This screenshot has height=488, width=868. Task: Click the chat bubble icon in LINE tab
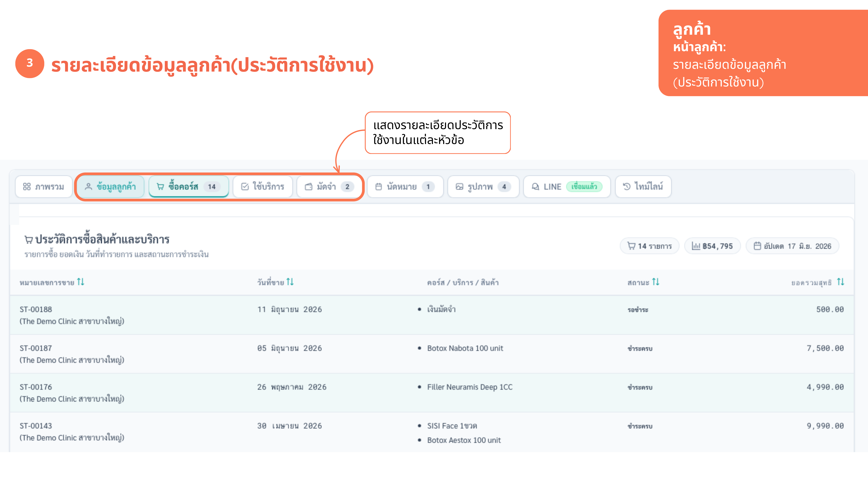[535, 187]
